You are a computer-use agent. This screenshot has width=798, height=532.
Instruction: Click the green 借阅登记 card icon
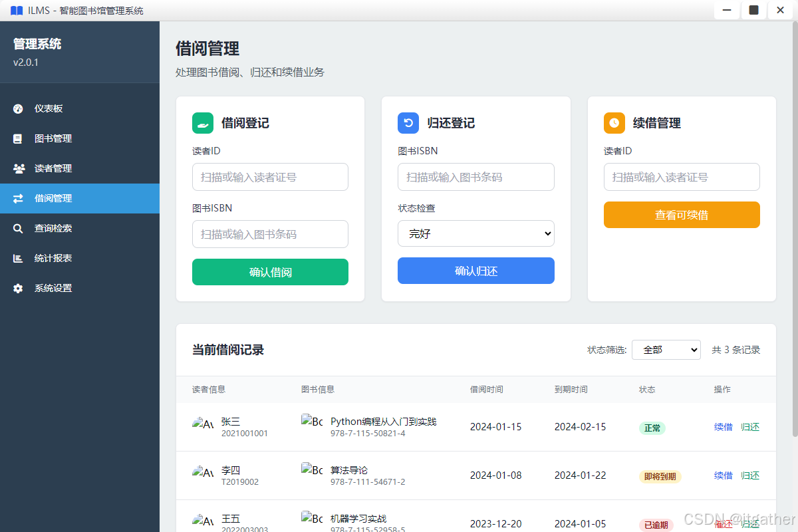point(202,123)
